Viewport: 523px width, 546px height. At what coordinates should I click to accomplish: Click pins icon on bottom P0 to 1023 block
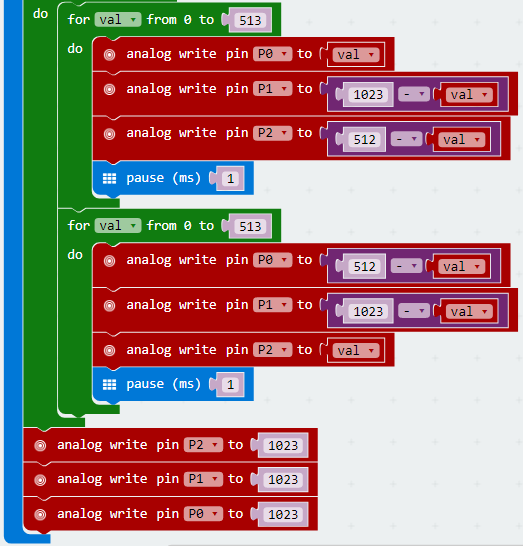coord(40,514)
